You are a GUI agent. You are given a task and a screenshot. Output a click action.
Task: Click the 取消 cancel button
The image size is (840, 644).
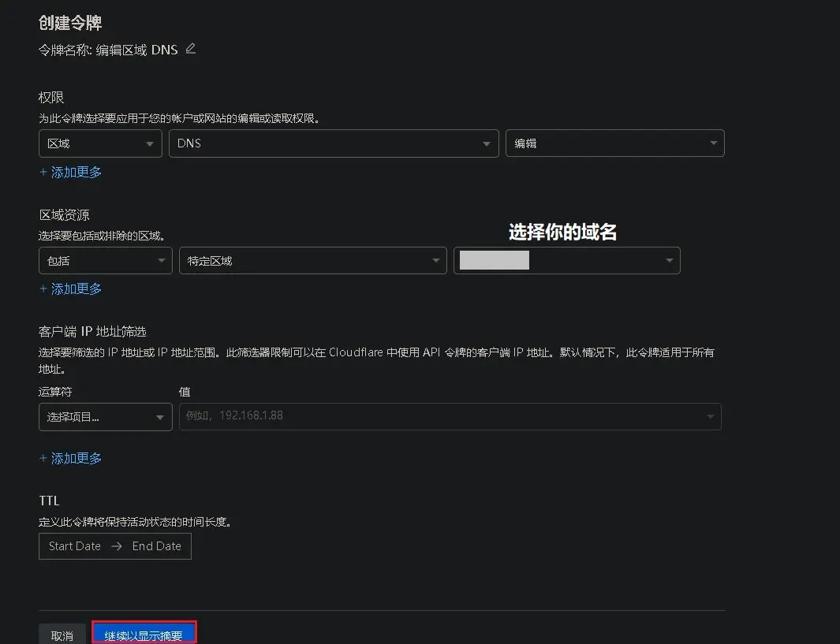coord(62,635)
